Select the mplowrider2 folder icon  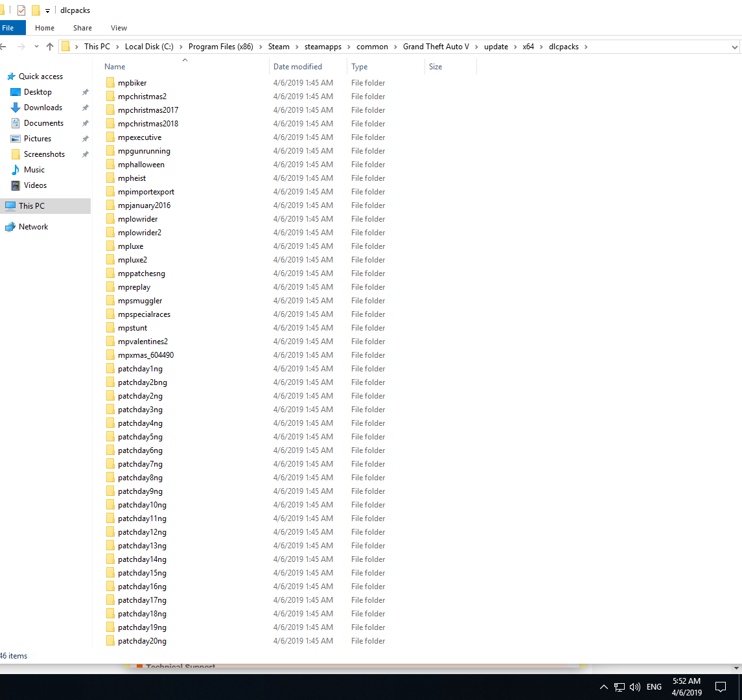[110, 233]
